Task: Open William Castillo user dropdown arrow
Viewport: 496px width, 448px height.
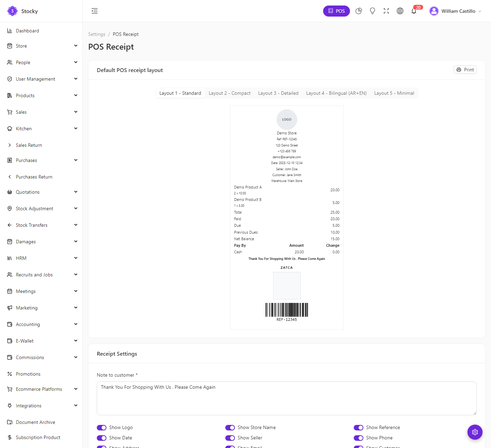Action: point(480,11)
